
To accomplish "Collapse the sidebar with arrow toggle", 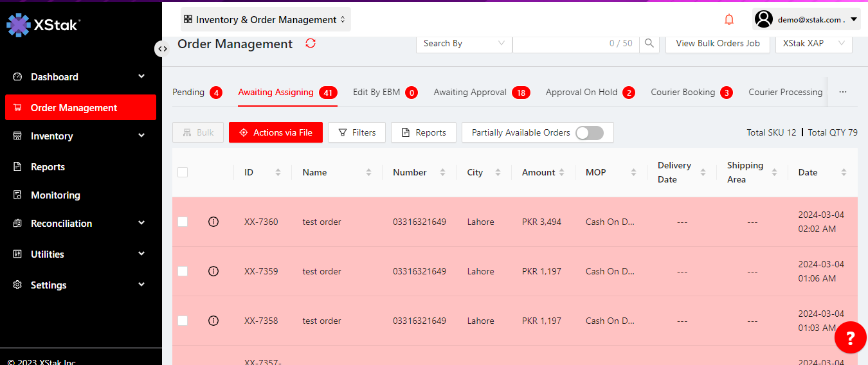I will (x=163, y=48).
